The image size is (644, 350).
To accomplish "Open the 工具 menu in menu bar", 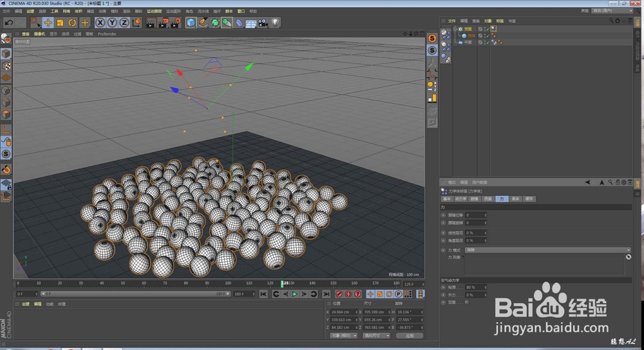I will tap(54, 11).
